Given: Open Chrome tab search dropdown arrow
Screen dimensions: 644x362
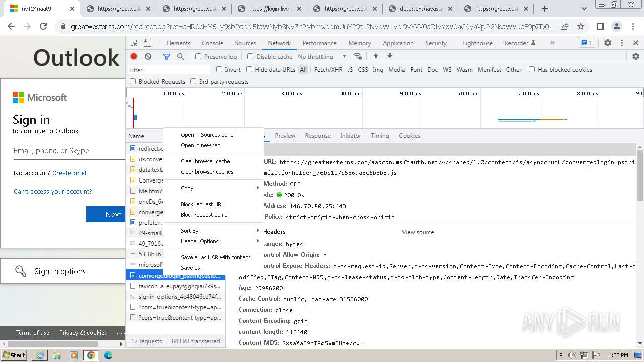Looking at the screenshot, I should tap(584, 9).
